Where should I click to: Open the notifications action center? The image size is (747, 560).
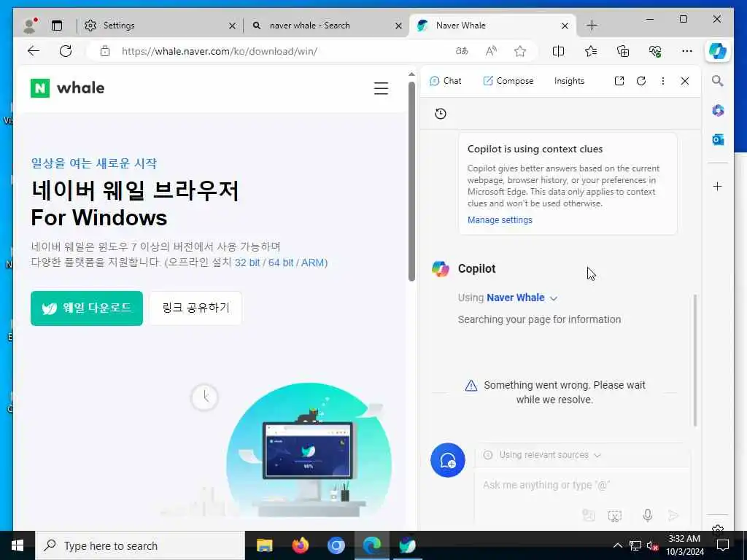pyautogui.click(x=723, y=545)
